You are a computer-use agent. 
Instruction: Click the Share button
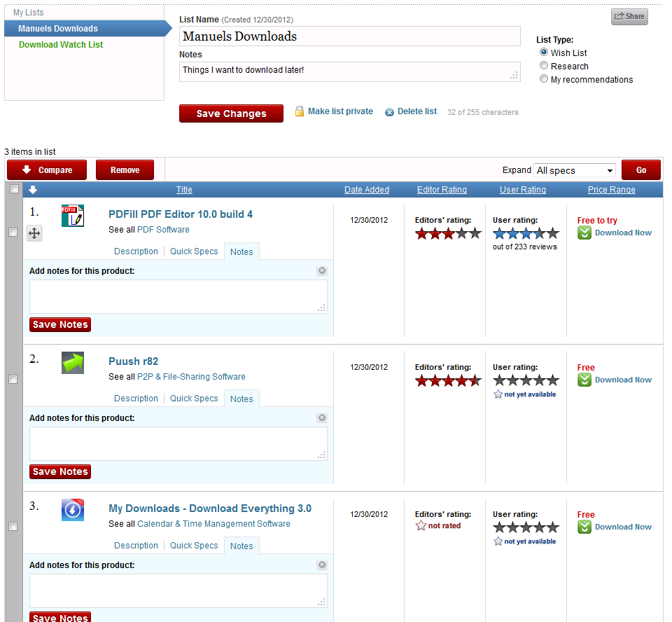pyautogui.click(x=629, y=17)
